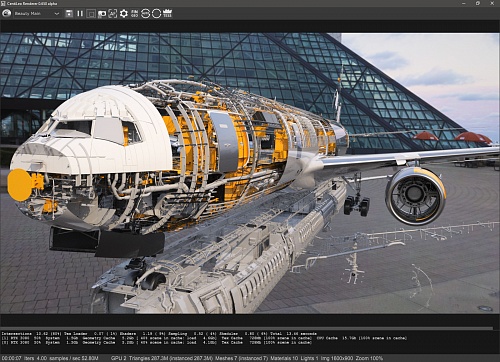The width and height of the screenshot is (500, 362).
Task: Toggle the focus picker bracket icon
Action: coord(113,14)
